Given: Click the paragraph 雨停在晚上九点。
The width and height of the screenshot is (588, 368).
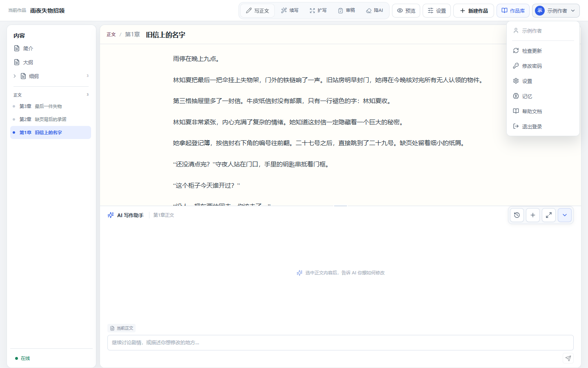Looking at the screenshot, I should pos(197,59).
